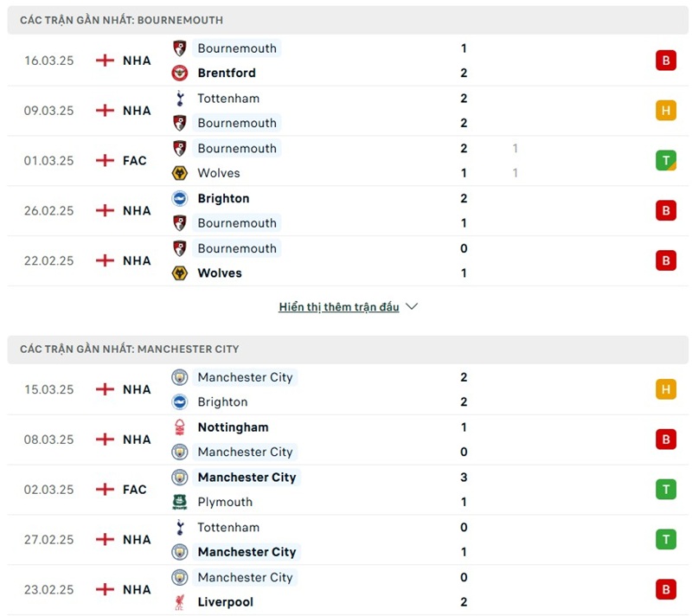Click the 'Các trận gần nhất: Manchester City' header
Viewport: 692px width, 616px height.
coord(130,349)
